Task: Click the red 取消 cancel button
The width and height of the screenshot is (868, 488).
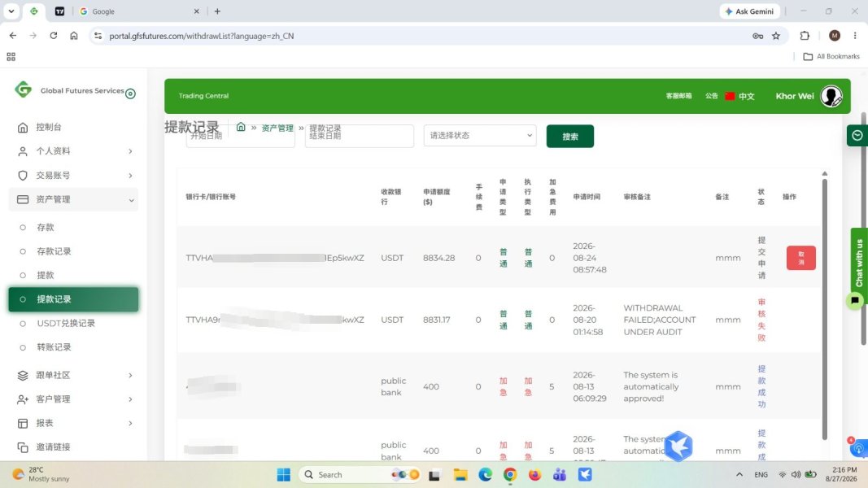Action: (801, 258)
